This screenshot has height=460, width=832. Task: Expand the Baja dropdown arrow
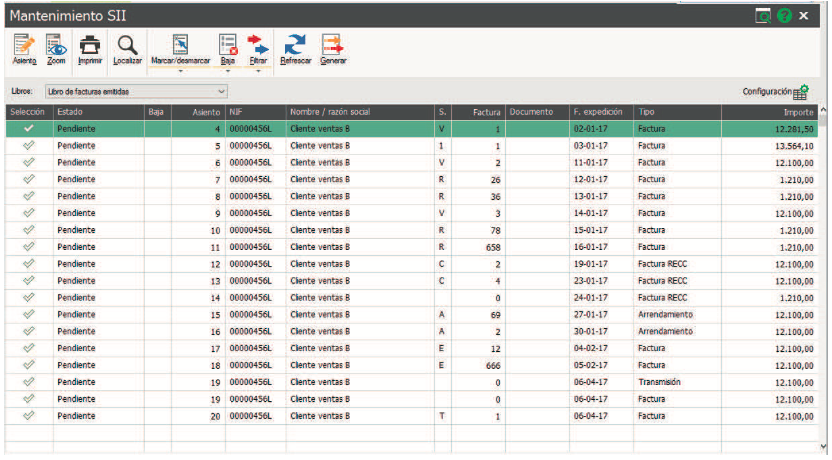(x=228, y=71)
